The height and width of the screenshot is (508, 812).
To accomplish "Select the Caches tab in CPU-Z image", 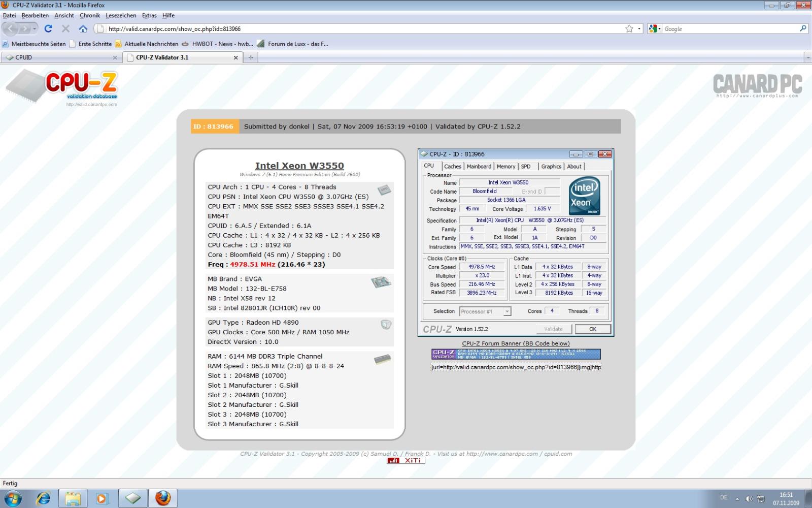I will tap(453, 167).
